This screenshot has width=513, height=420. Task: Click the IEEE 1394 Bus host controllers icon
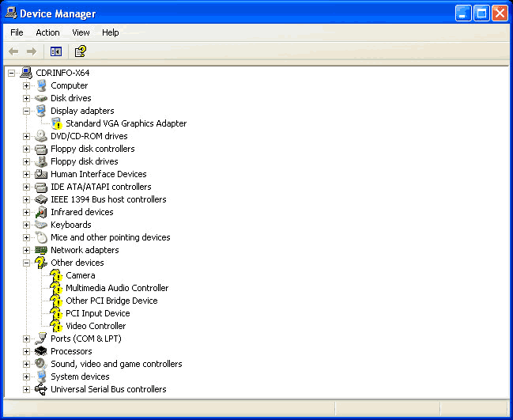click(x=41, y=199)
